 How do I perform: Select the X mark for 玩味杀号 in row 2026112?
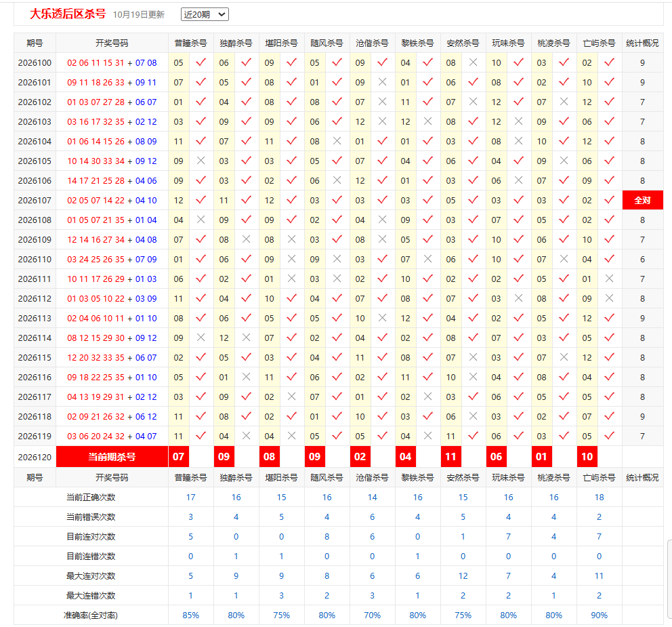click(x=519, y=298)
